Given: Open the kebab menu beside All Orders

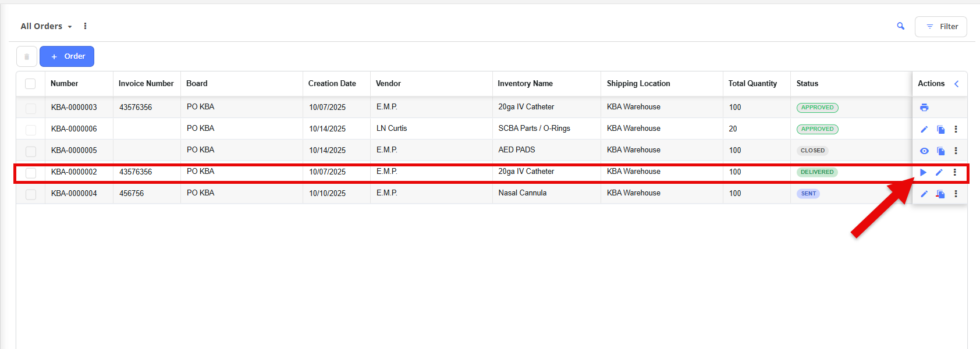Looking at the screenshot, I should 85,26.
